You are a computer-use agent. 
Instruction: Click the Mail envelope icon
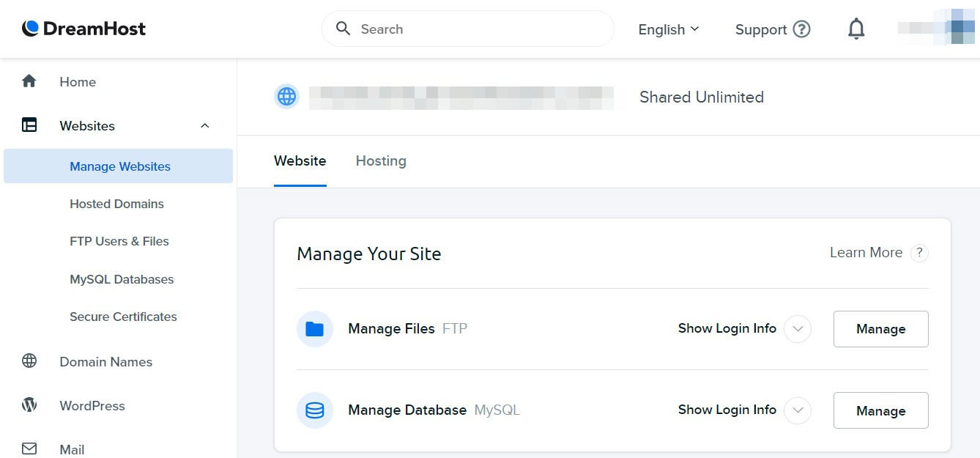[29, 448]
